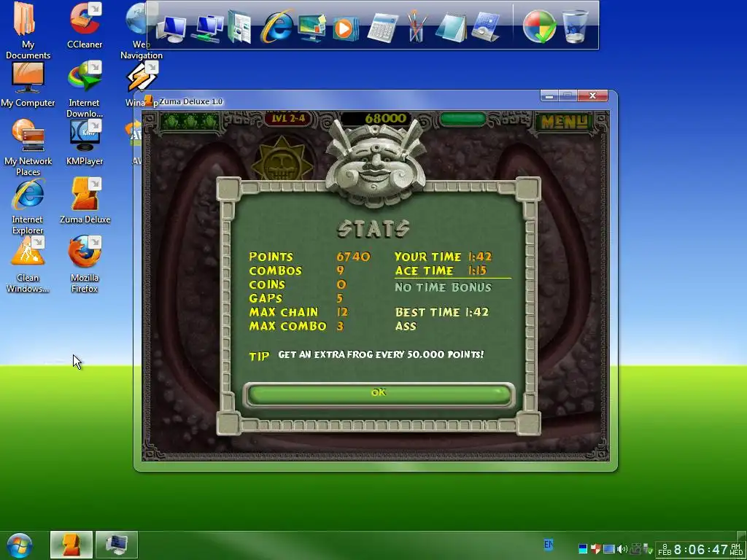Open My Computer desktop icon
Viewport: 747px width, 560px height.
(x=28, y=85)
